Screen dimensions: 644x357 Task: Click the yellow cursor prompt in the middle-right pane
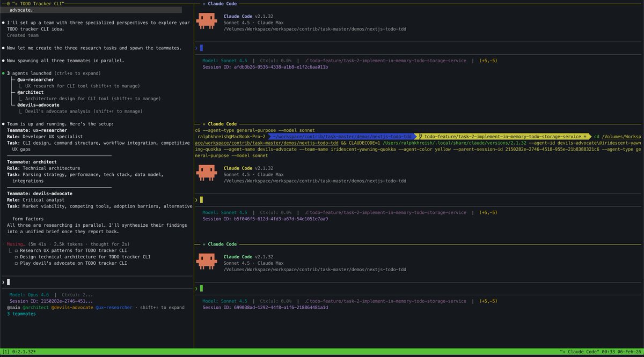pyautogui.click(x=201, y=199)
